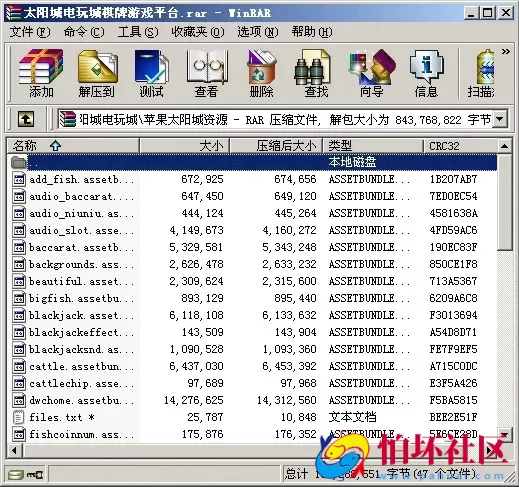519x487 pixels.
Task: Select the cattle.assetbun... file icon
Action: pos(19,366)
